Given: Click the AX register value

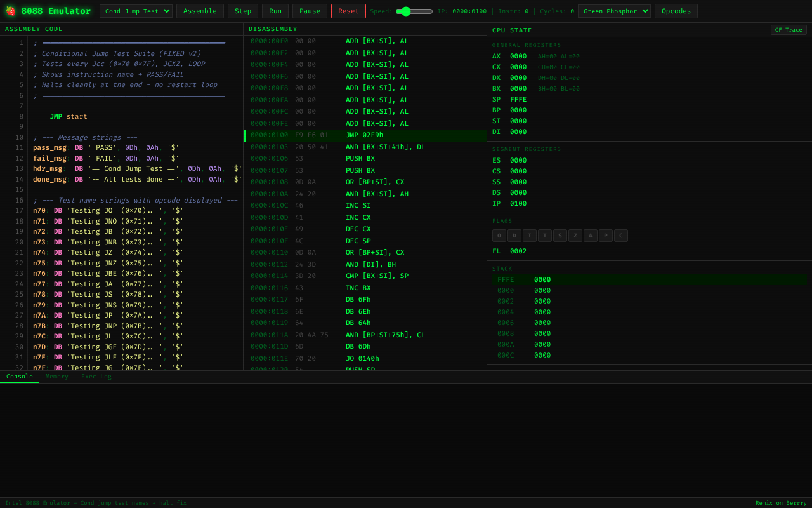Looking at the screenshot, I should coord(518,57).
